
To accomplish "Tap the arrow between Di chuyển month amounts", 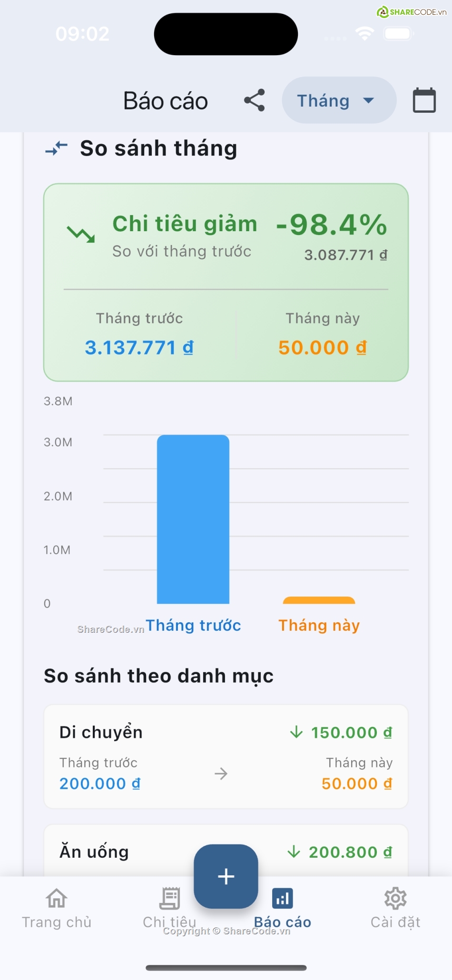I will [221, 774].
